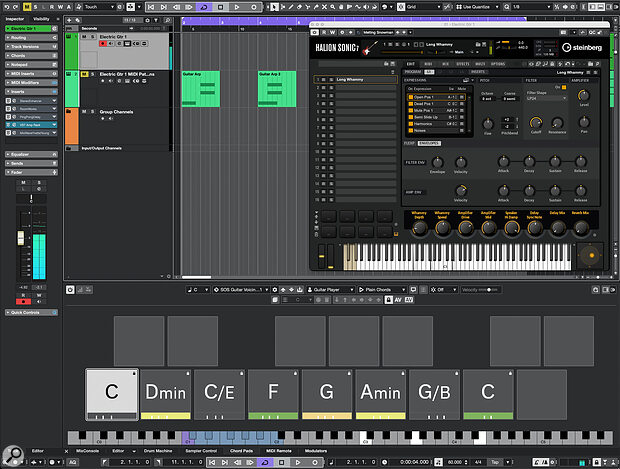Trigger the C/E chord pad
Image resolution: width=620 pixels, height=469 pixels.
click(x=219, y=394)
